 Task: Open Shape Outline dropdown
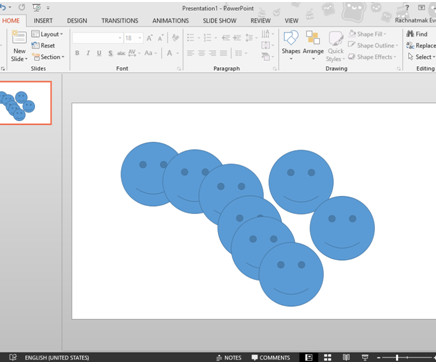(373, 45)
